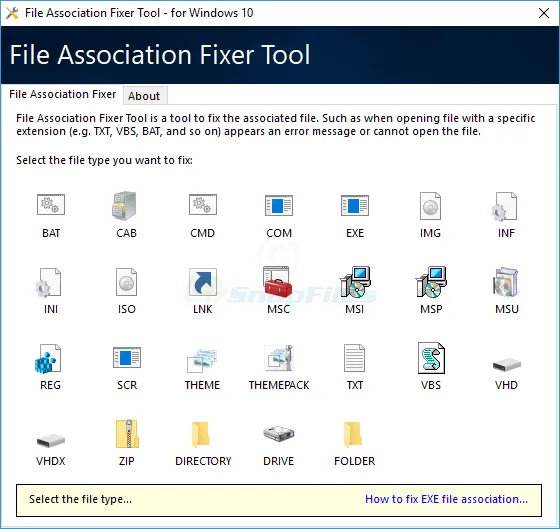This screenshot has width=560, height=529.
Task: Choose the MSU update package icon
Action: tap(506, 282)
